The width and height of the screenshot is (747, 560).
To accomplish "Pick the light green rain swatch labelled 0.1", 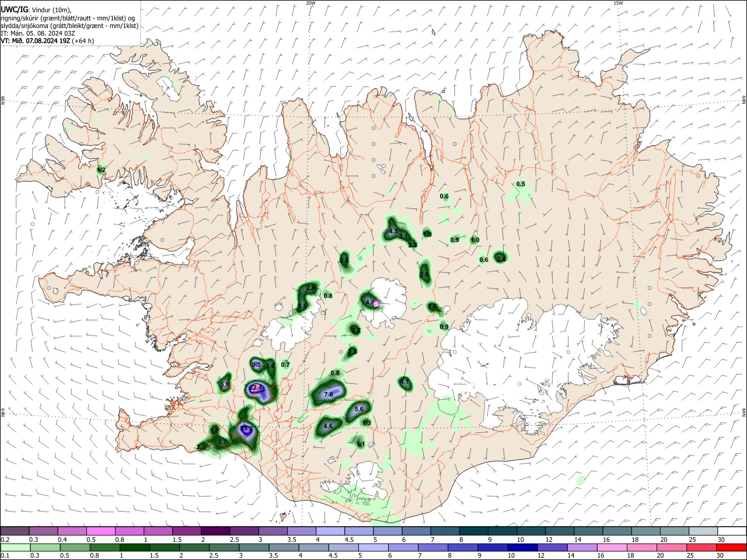I will click(15, 548).
